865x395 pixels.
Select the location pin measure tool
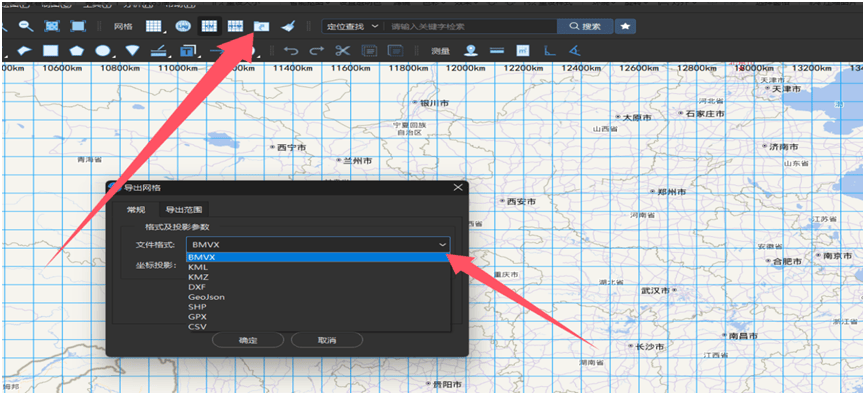[x=471, y=51]
